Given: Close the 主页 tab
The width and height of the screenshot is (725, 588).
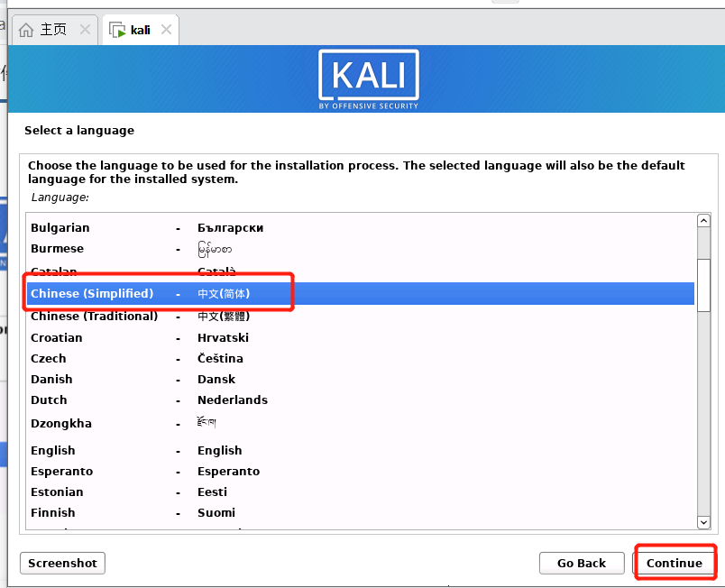Looking at the screenshot, I should [x=85, y=28].
